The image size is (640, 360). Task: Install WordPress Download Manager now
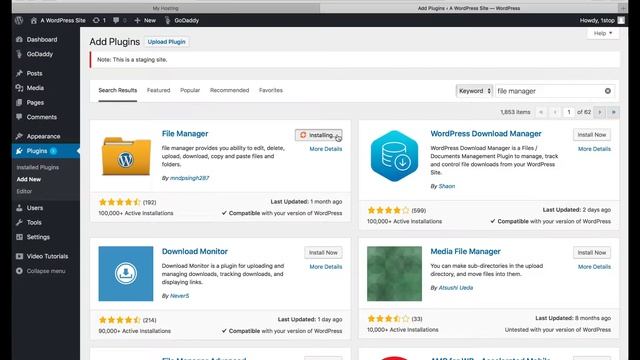coord(592,135)
